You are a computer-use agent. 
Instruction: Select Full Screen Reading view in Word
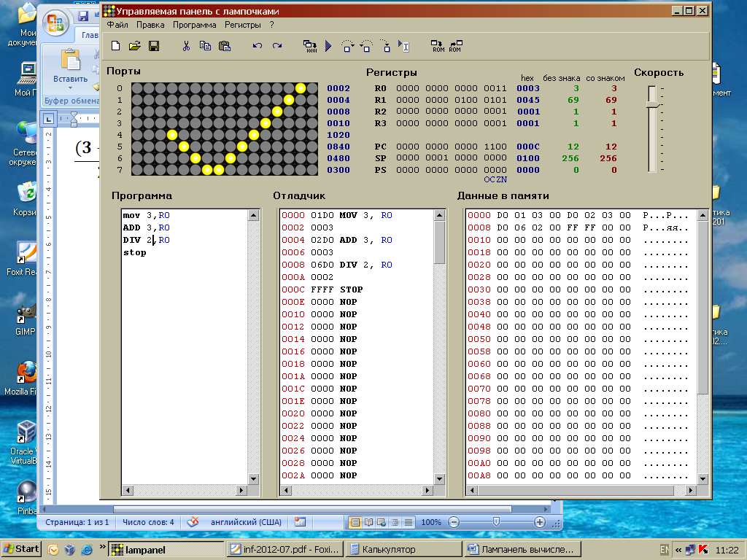368,522
